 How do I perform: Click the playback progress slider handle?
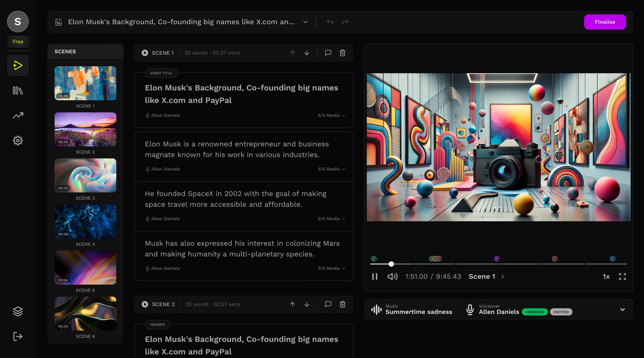click(x=391, y=264)
